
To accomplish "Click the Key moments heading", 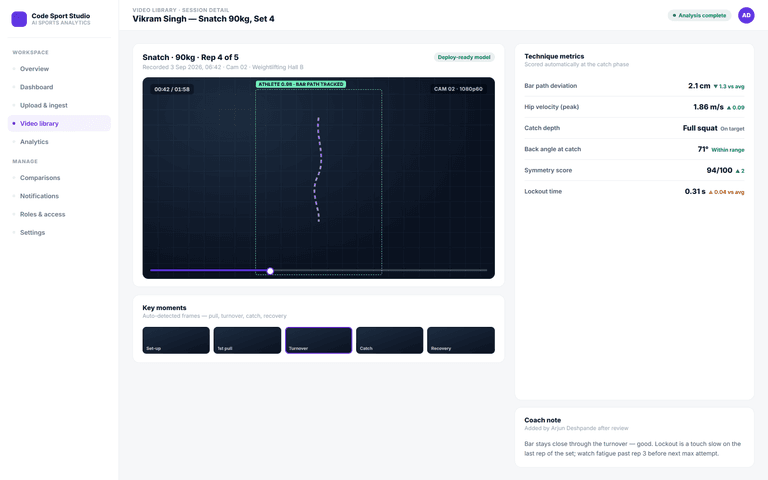I will pyautogui.click(x=164, y=308).
